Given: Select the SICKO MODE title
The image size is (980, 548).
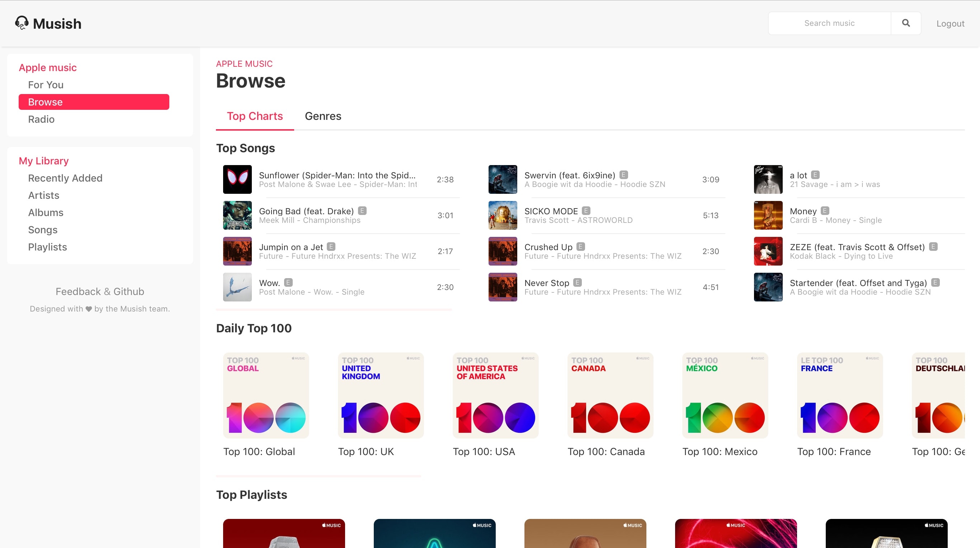Looking at the screenshot, I should point(551,211).
